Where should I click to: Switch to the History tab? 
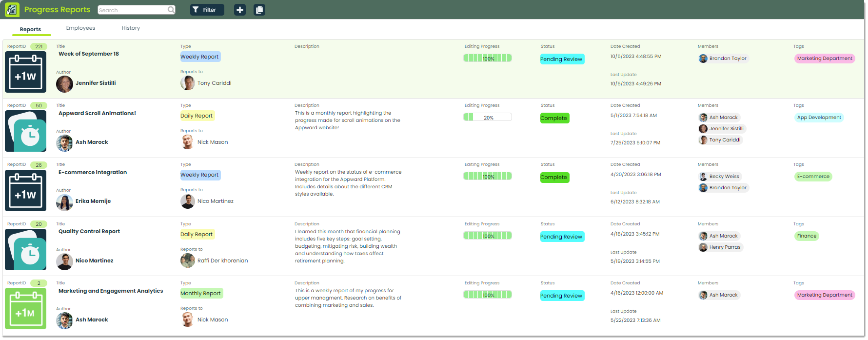click(131, 28)
